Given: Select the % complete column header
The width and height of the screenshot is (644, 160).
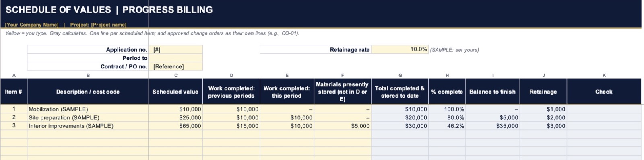Looking at the screenshot, I should tap(447, 92).
